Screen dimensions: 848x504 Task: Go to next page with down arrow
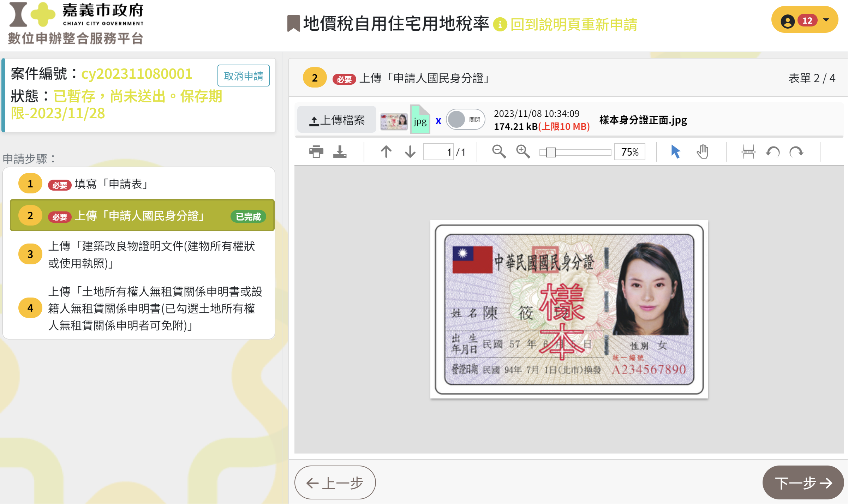tap(410, 152)
